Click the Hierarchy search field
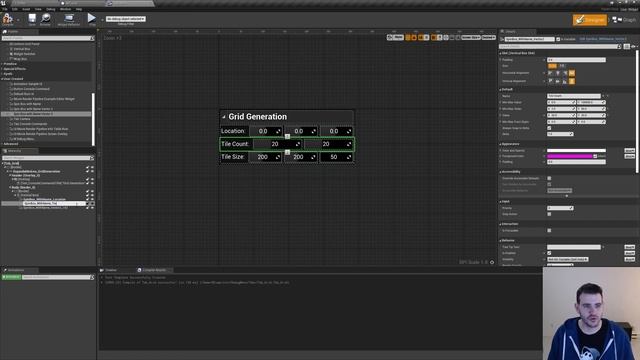640x360 pixels. point(48,158)
